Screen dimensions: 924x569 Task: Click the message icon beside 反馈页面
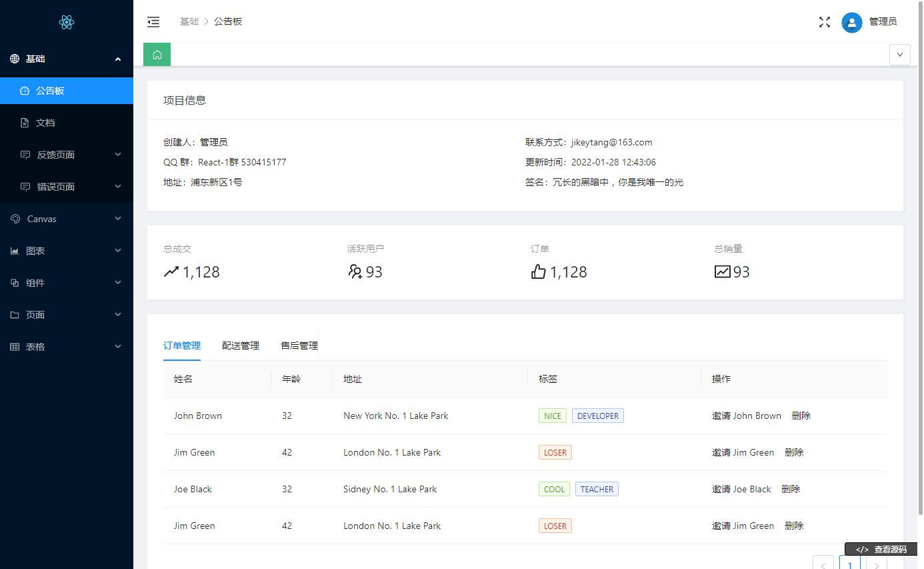click(25, 155)
